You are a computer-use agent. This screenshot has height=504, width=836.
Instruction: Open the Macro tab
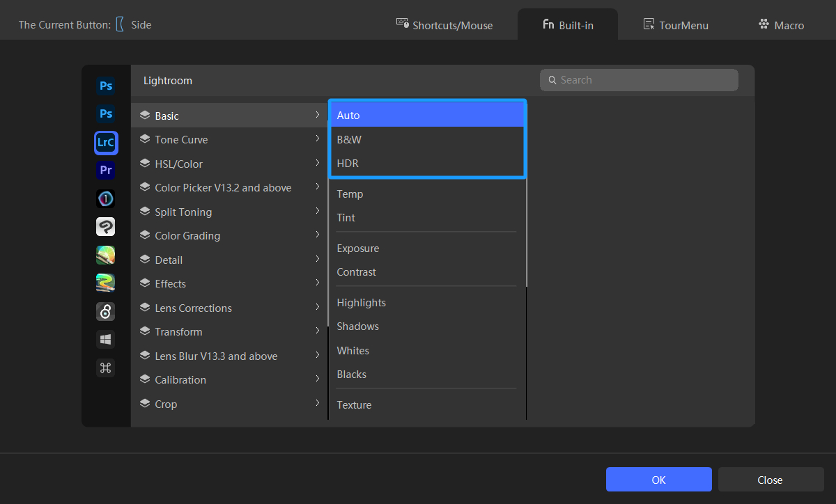[x=781, y=25]
